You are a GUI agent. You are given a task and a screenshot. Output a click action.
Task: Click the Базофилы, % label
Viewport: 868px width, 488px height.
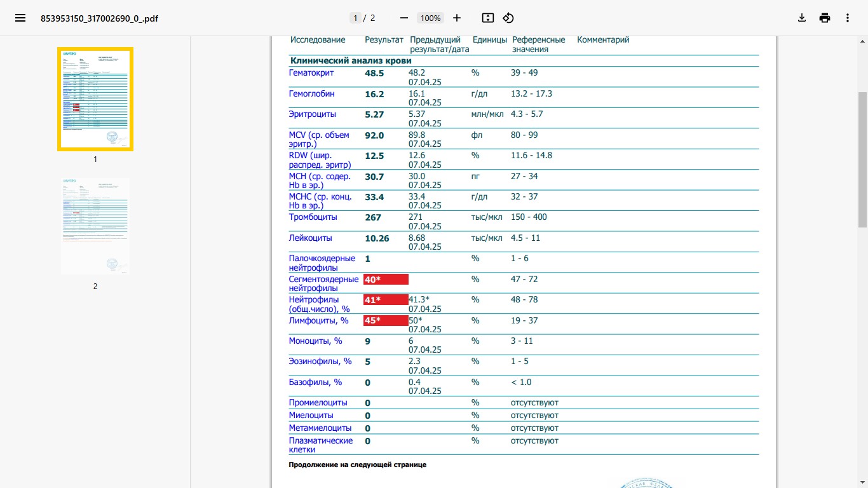(x=316, y=383)
